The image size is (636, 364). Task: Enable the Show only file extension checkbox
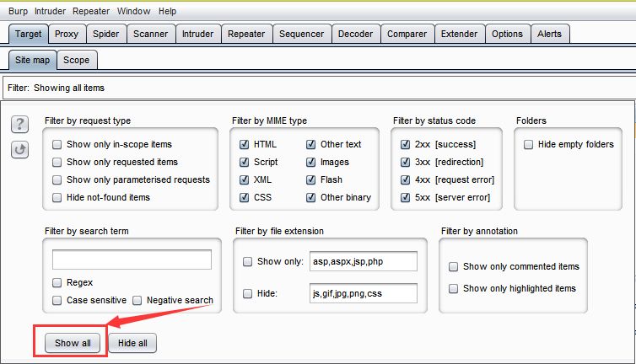(x=247, y=261)
